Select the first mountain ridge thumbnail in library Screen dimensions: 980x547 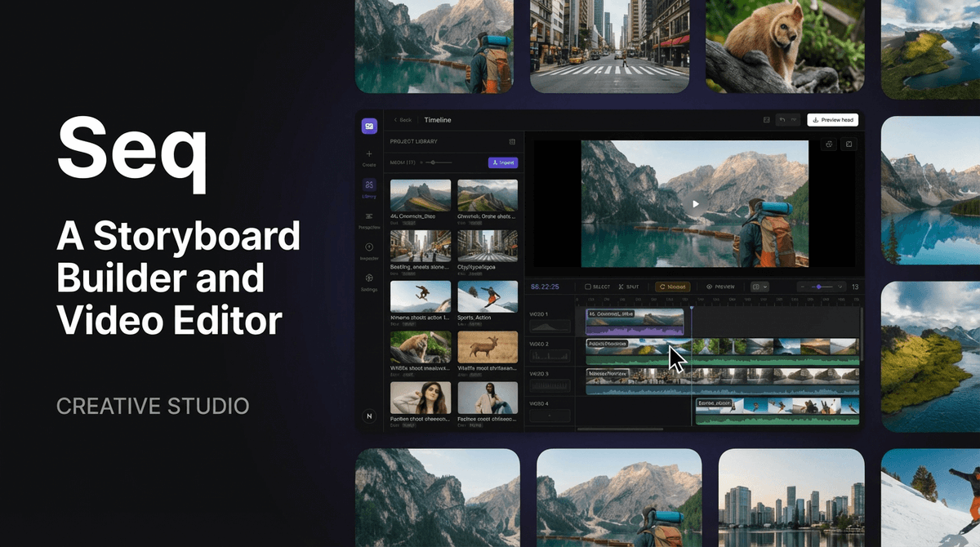pos(421,196)
